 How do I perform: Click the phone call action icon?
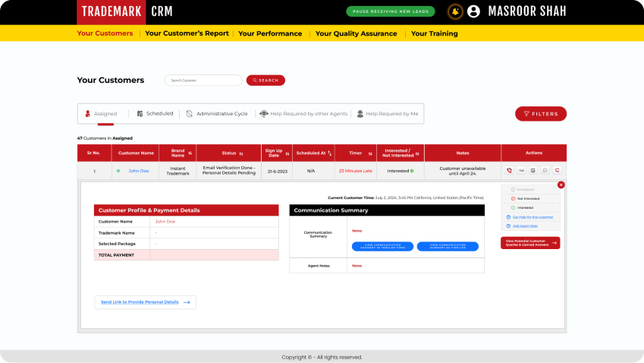tap(510, 171)
